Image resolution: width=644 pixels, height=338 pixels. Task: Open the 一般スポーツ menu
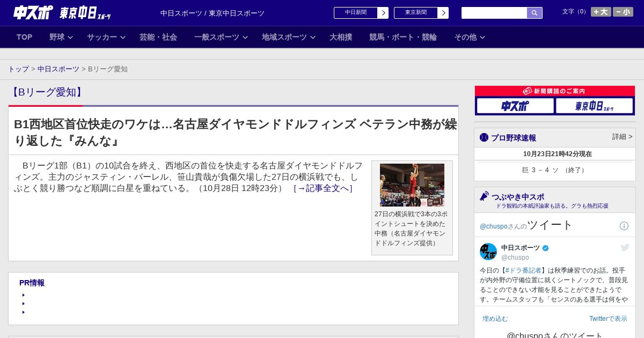coord(217,37)
